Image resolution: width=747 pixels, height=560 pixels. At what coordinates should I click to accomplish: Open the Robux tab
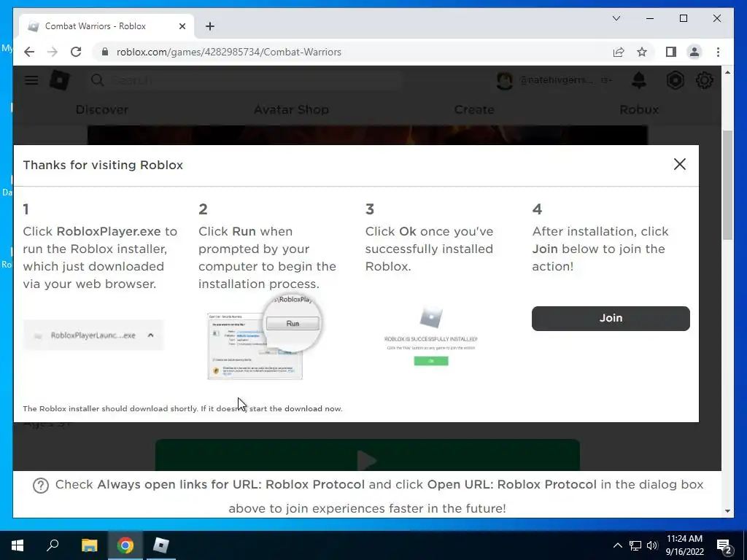pos(639,109)
